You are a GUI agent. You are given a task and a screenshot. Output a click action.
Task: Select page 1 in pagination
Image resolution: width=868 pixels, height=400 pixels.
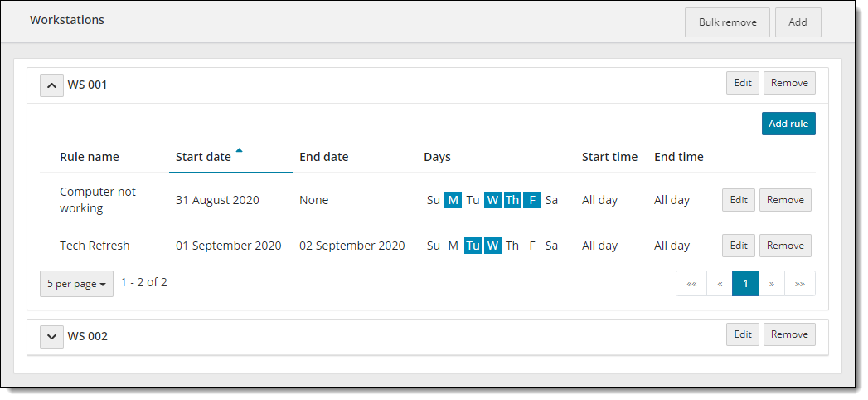pyautogui.click(x=745, y=283)
